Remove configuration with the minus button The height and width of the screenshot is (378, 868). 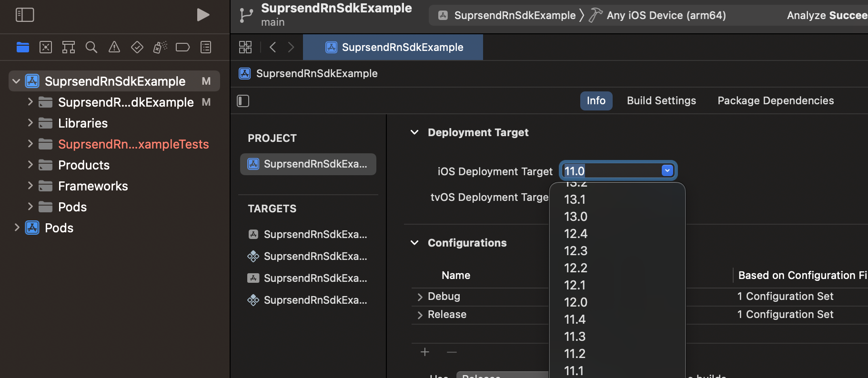point(452,352)
